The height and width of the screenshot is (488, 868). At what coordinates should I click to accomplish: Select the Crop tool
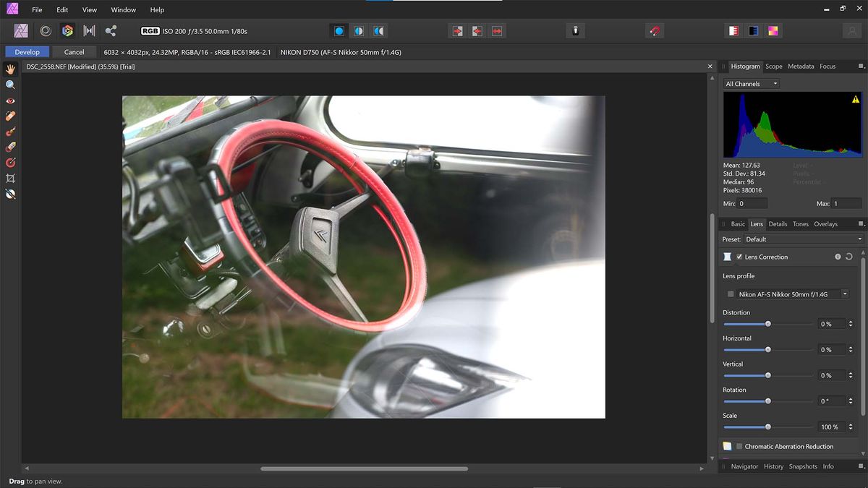click(10, 178)
